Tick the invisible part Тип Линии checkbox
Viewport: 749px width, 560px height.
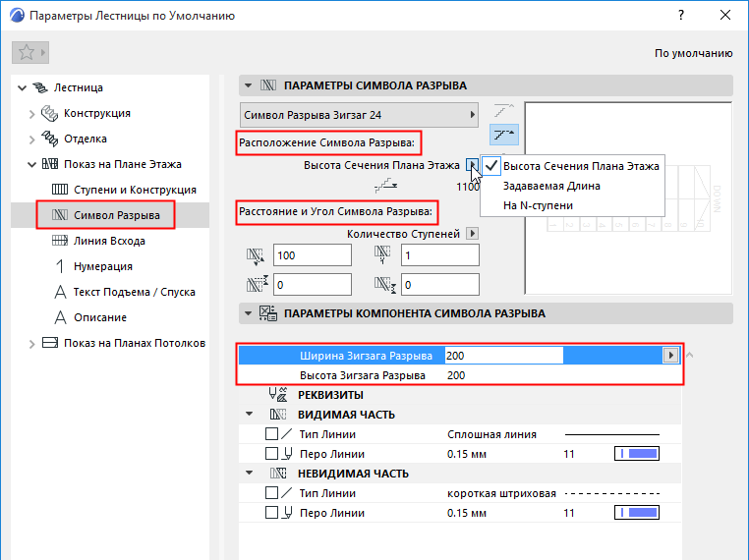271,493
